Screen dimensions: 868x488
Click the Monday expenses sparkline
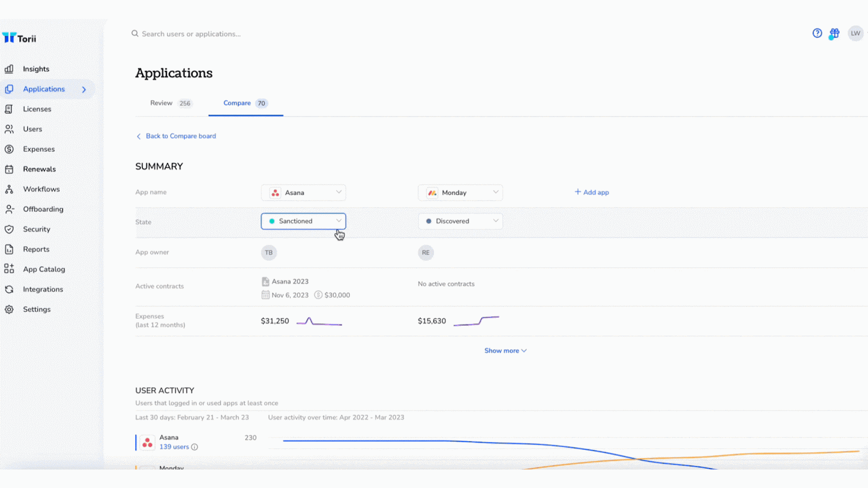[476, 321]
